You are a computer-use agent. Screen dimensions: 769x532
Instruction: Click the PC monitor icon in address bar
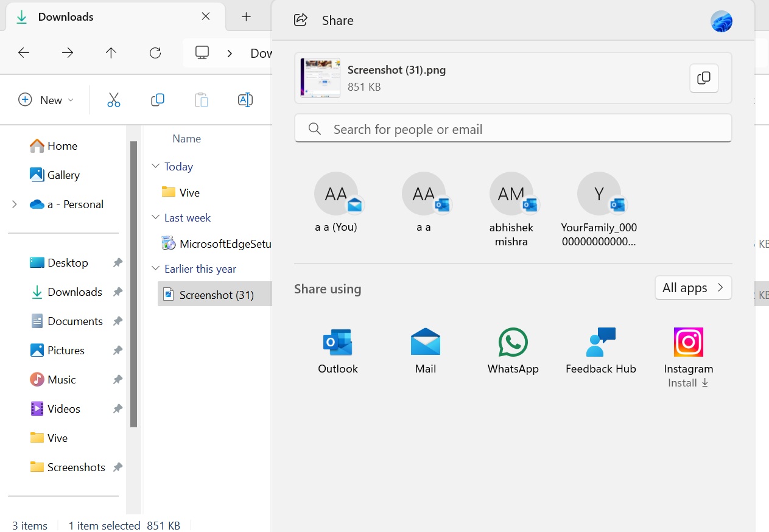[x=202, y=53]
